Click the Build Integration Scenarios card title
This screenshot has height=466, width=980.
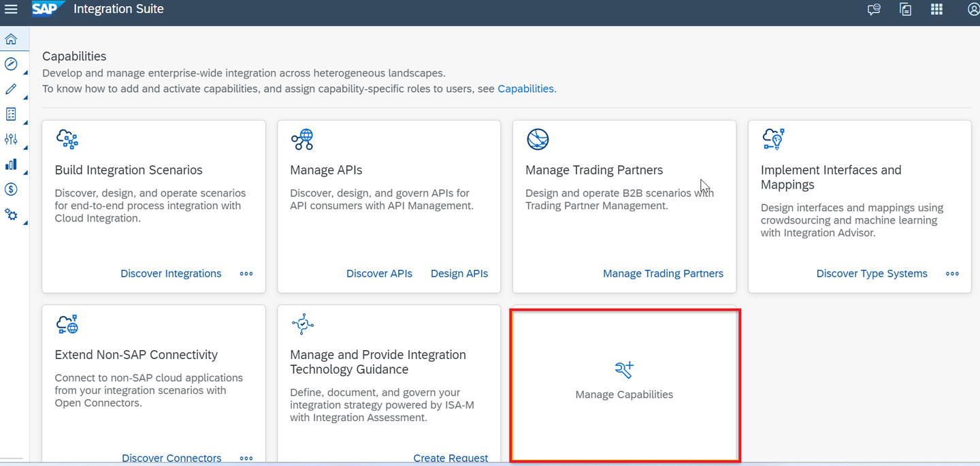129,170
